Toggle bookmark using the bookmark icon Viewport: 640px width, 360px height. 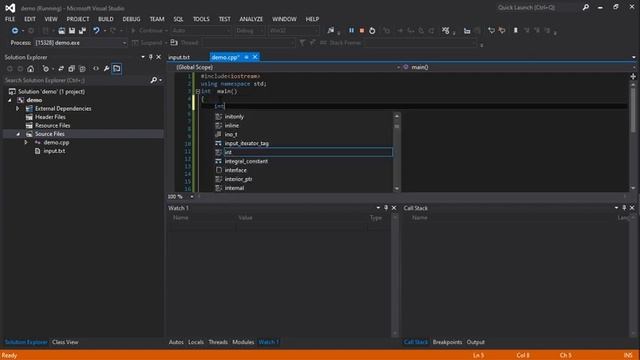tap(516, 31)
